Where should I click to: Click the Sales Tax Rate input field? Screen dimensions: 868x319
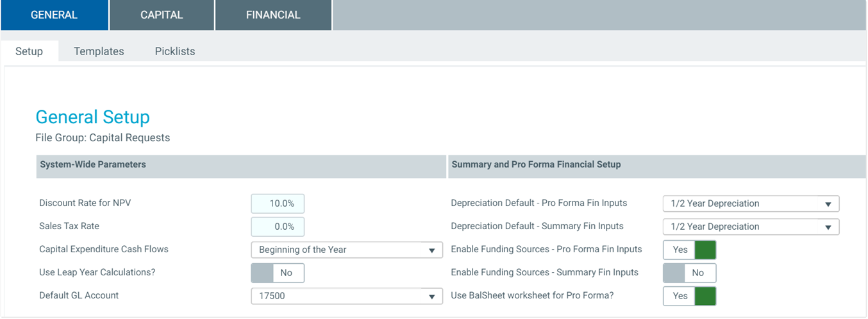coord(278,227)
